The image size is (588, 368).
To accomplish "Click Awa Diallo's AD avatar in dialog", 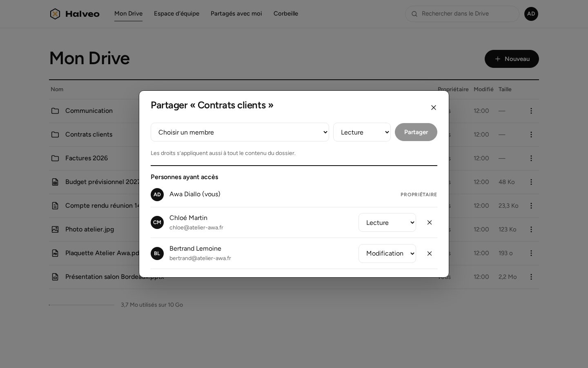I will [x=157, y=195].
